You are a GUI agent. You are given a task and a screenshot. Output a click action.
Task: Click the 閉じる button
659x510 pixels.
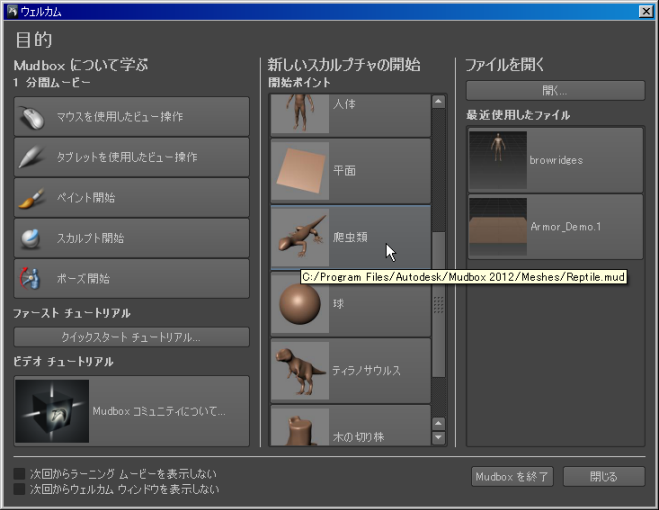coord(604,477)
